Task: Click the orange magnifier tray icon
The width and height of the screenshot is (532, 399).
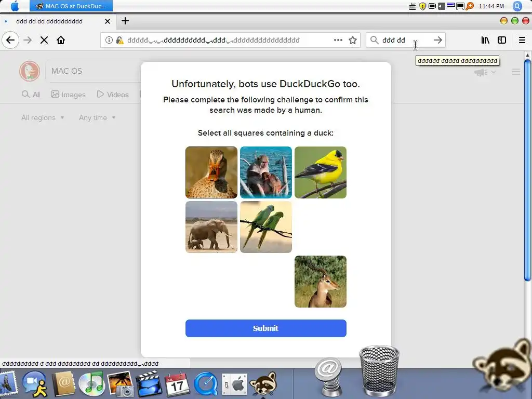Action: pos(470,6)
